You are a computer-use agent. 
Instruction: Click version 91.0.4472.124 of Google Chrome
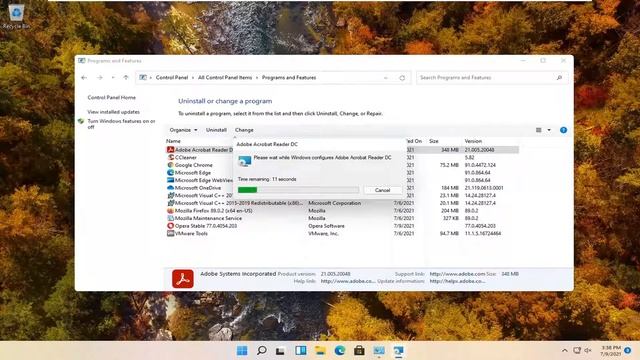click(x=480, y=165)
